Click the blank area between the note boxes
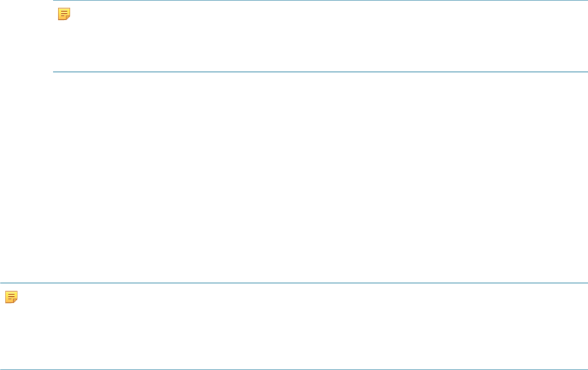The height and width of the screenshot is (370, 588). click(294, 178)
